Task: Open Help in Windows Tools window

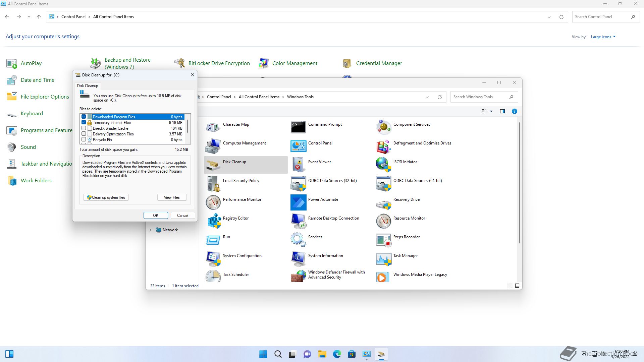Action: 515,111
